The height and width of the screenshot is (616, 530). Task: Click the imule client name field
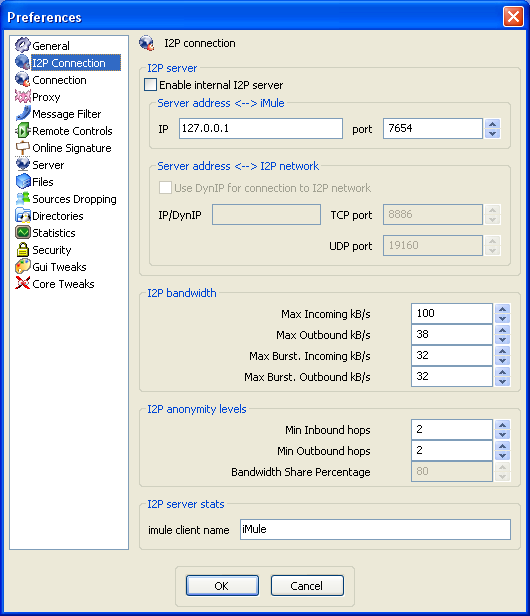coord(375,530)
